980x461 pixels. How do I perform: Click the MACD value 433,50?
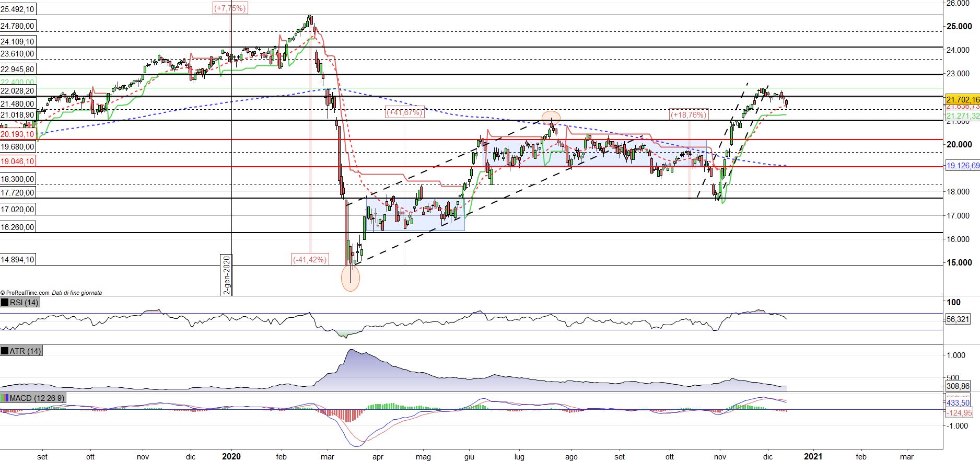coord(958,403)
